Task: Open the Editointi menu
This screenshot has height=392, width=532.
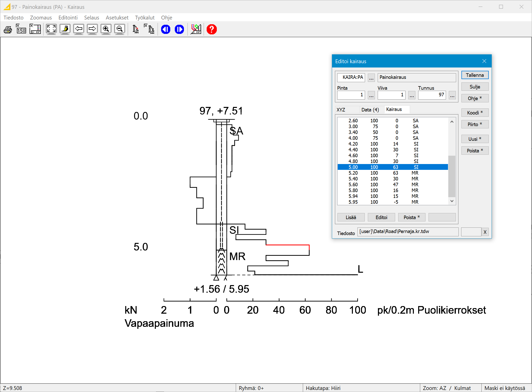Action: coord(68,17)
